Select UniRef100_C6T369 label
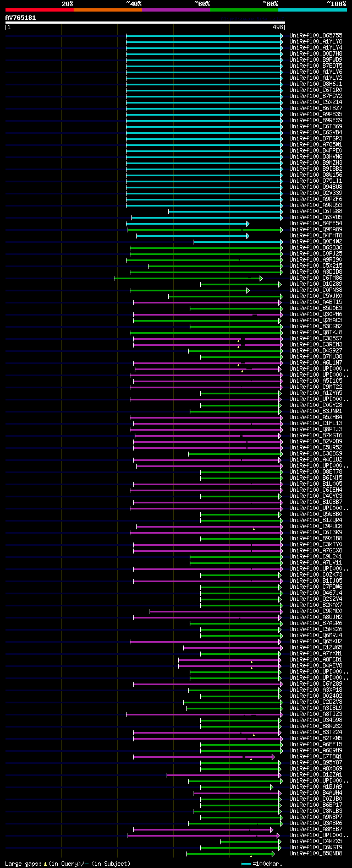This screenshot has width=352, height=868. [316, 127]
